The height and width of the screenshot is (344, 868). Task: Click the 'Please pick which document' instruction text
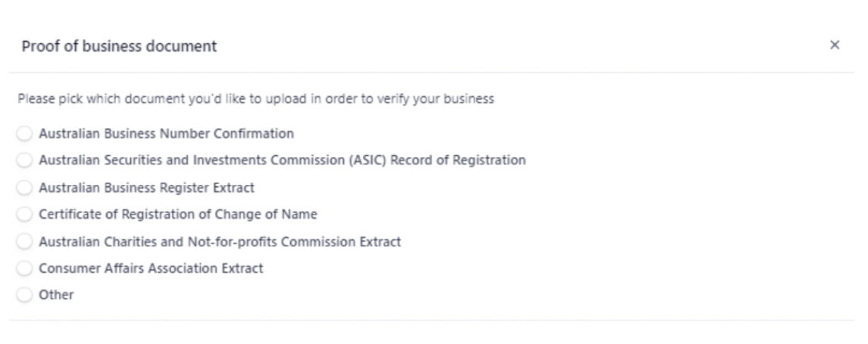255,99
